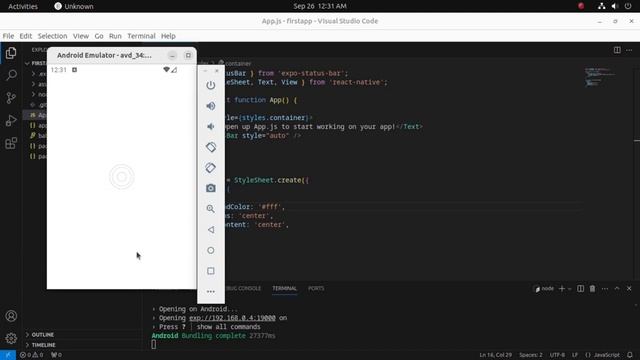This screenshot has width=640, height=360.
Task: Open the Run menu
Action: [x=115, y=36]
